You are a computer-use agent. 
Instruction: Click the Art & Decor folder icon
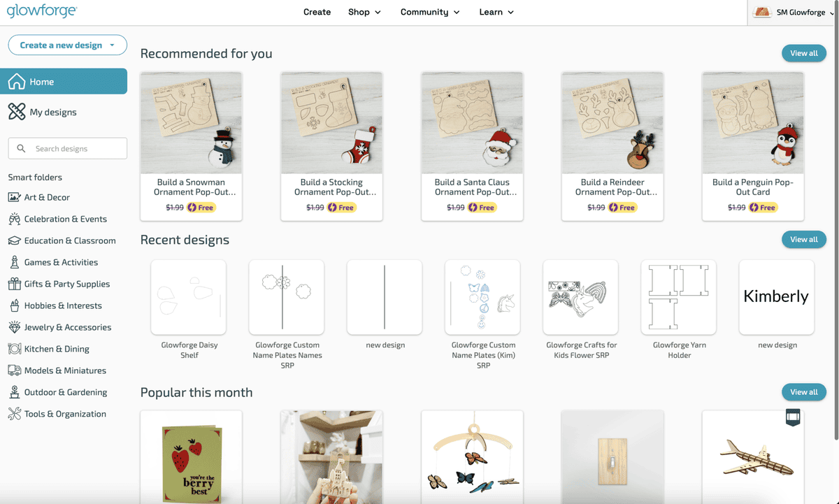[x=14, y=197]
